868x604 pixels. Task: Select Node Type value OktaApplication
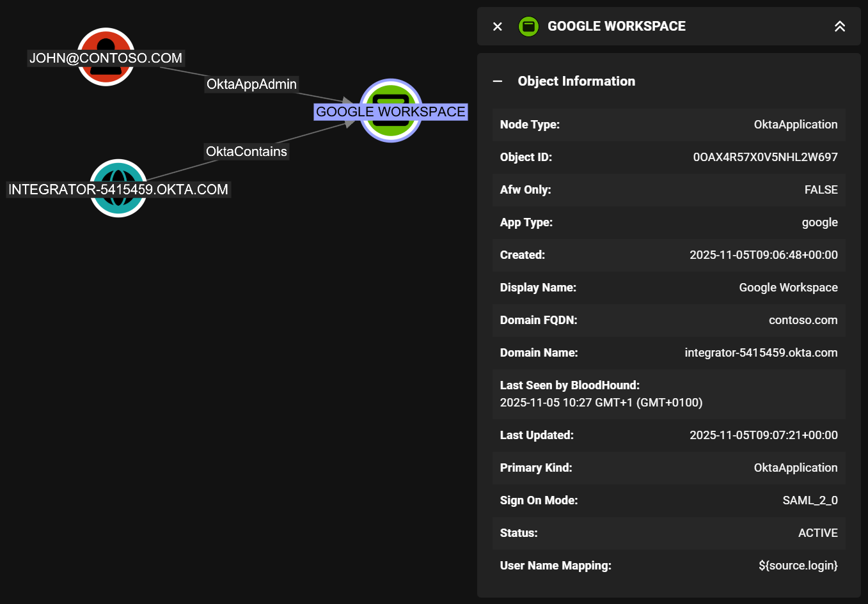796,125
